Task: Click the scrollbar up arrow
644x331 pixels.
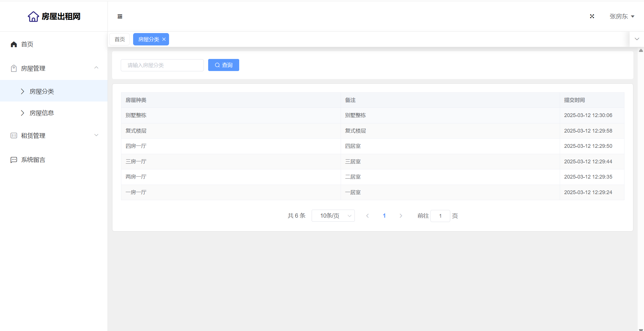Action: pos(641,51)
